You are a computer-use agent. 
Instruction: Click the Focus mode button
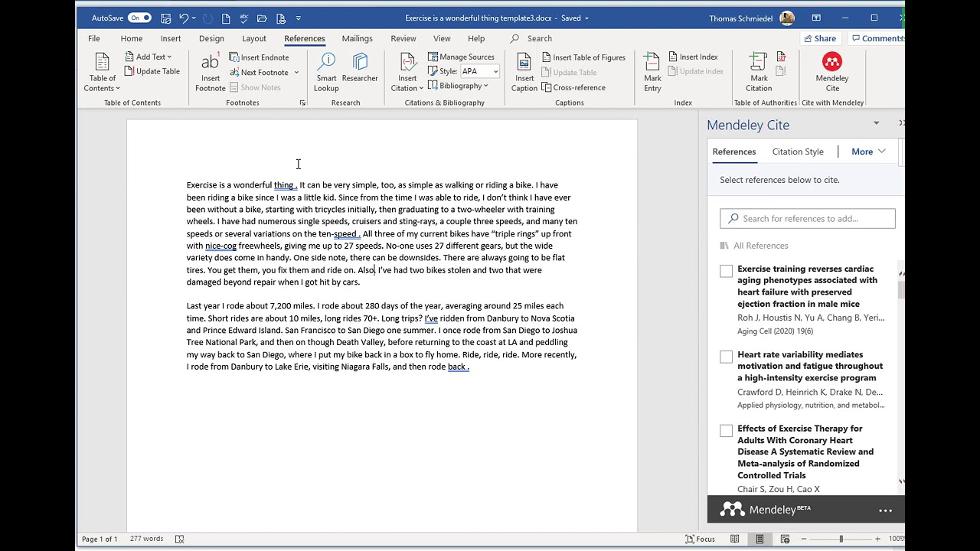701,539
